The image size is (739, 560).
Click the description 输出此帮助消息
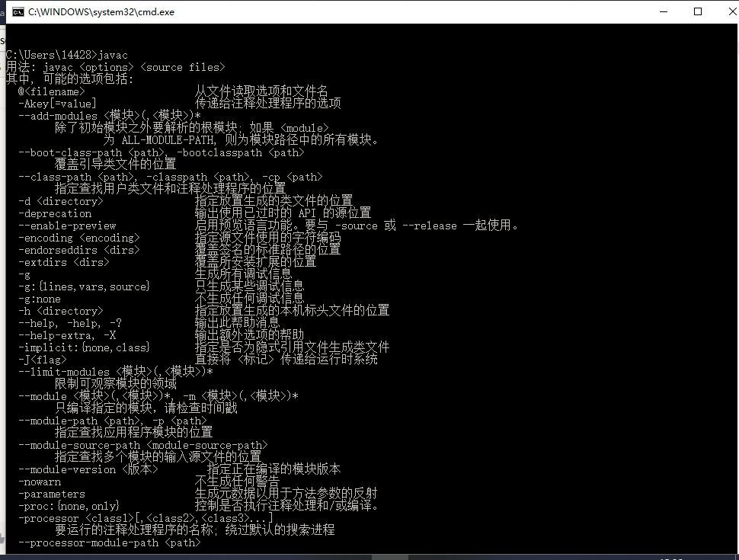pyautogui.click(x=238, y=323)
